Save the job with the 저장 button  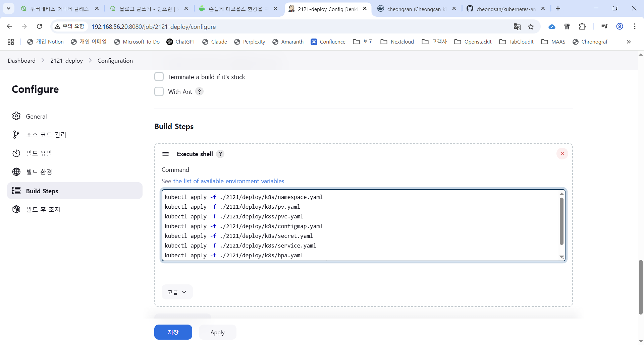point(173,332)
